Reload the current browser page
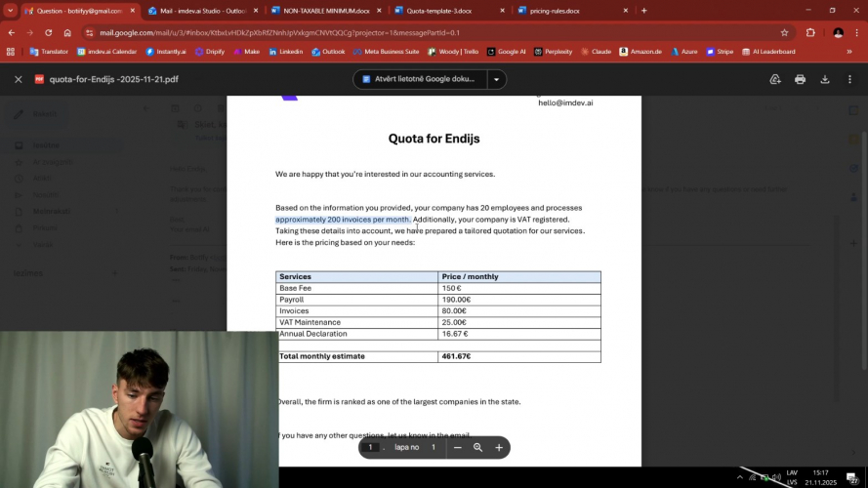 49,32
